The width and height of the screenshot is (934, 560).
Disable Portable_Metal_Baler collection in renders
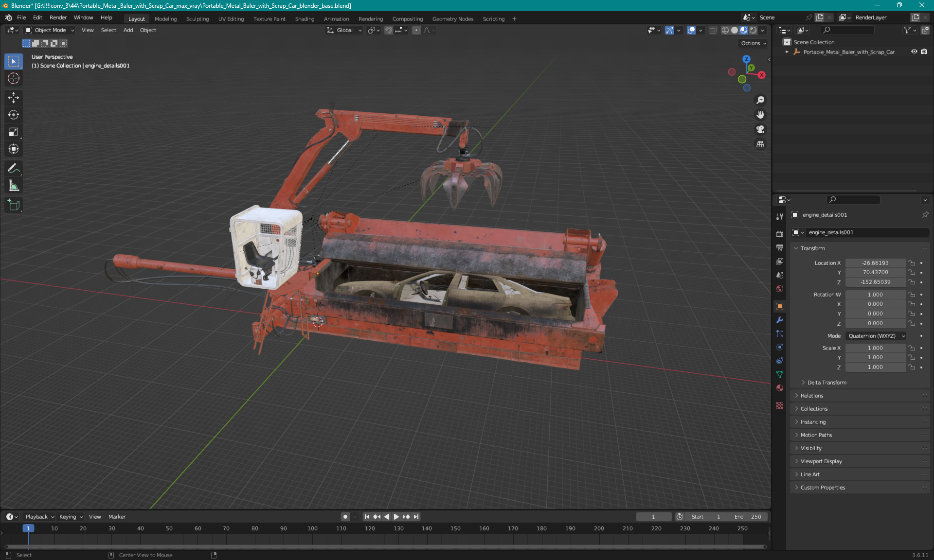pos(924,52)
